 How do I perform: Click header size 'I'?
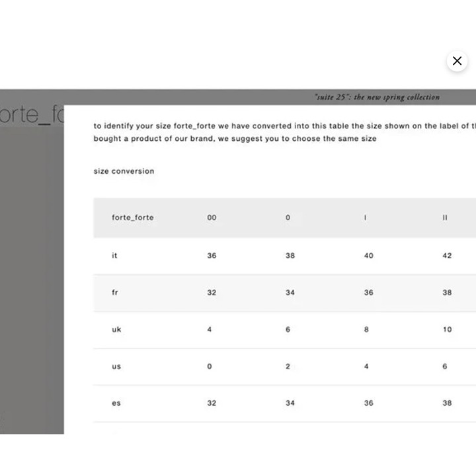(365, 218)
